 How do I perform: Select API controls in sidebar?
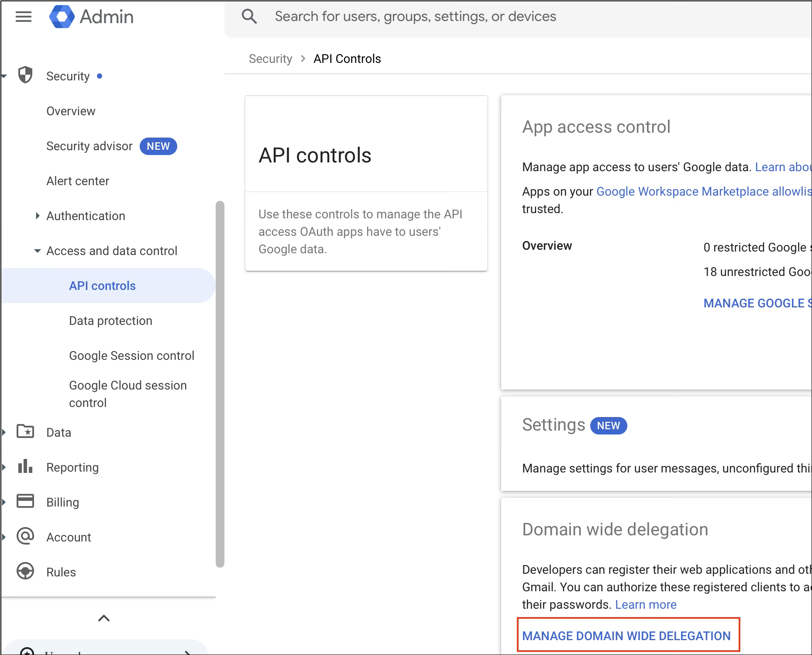click(108, 286)
